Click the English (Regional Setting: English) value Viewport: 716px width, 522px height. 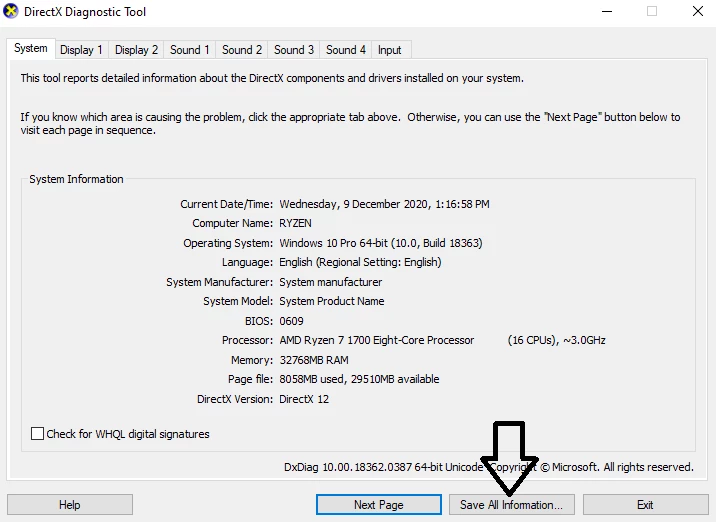pos(360,262)
